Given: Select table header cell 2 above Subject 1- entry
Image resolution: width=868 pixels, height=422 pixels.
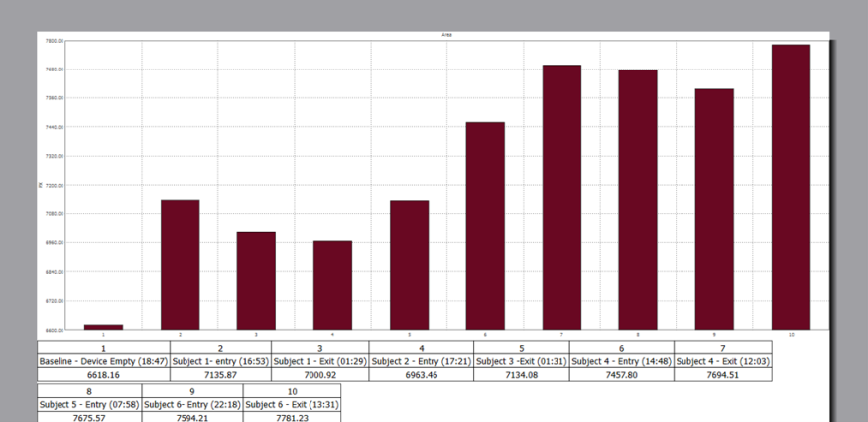Looking at the screenshot, I should click(221, 348).
